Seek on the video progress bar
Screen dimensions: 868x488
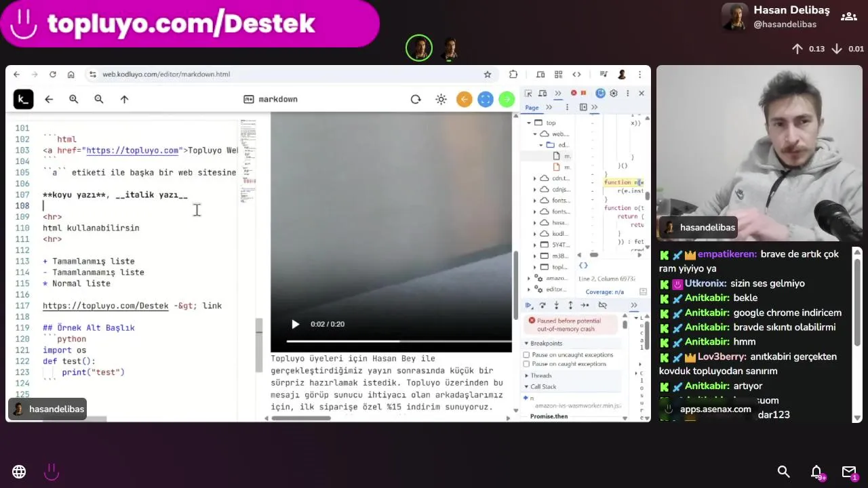point(399,341)
